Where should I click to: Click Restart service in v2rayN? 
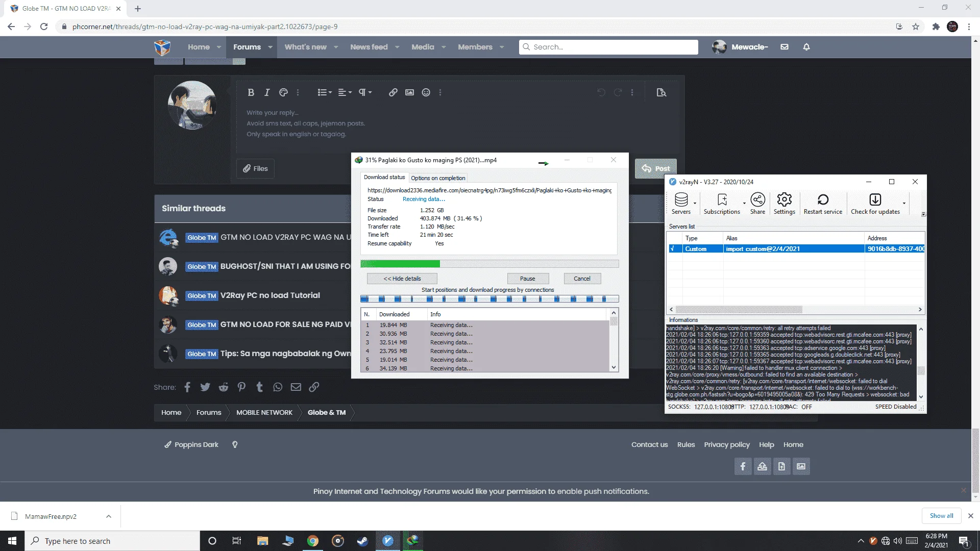pyautogui.click(x=823, y=203)
